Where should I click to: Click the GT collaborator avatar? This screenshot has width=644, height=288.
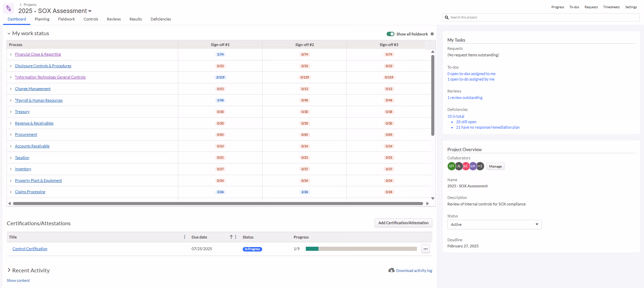pyautogui.click(x=451, y=166)
